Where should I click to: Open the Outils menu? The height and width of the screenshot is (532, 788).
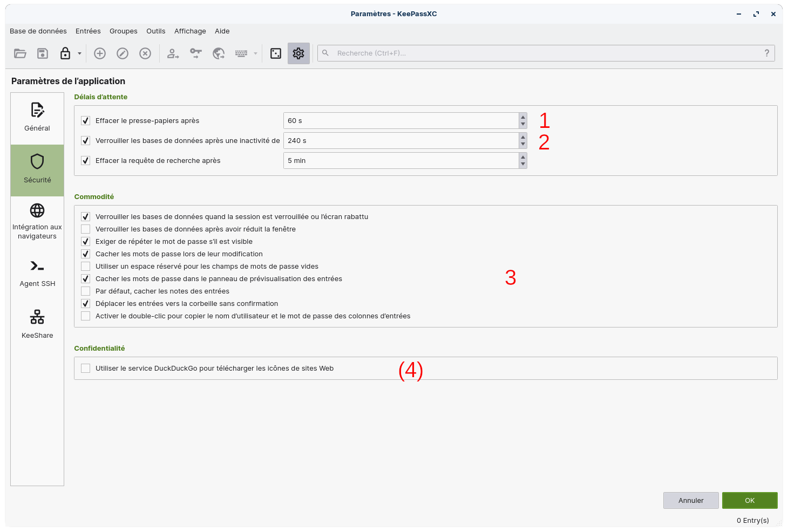click(155, 31)
